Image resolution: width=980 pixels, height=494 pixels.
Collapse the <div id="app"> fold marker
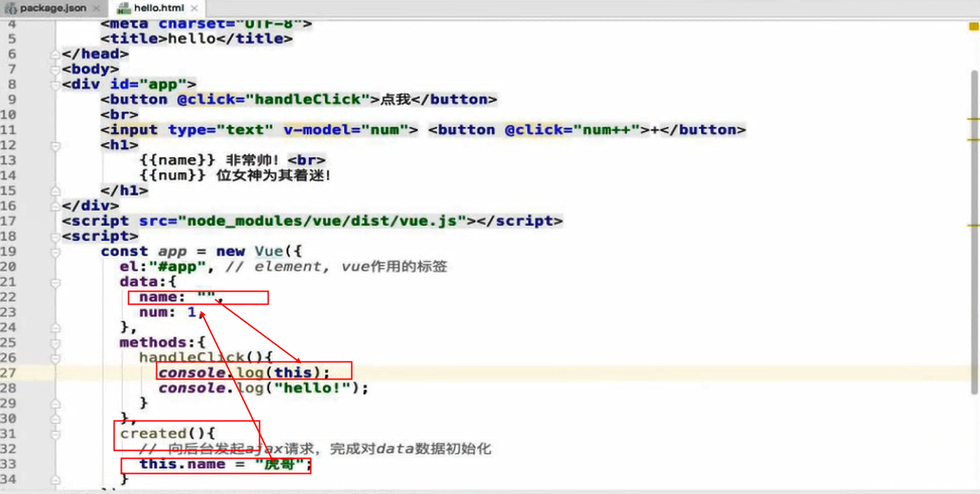point(55,84)
